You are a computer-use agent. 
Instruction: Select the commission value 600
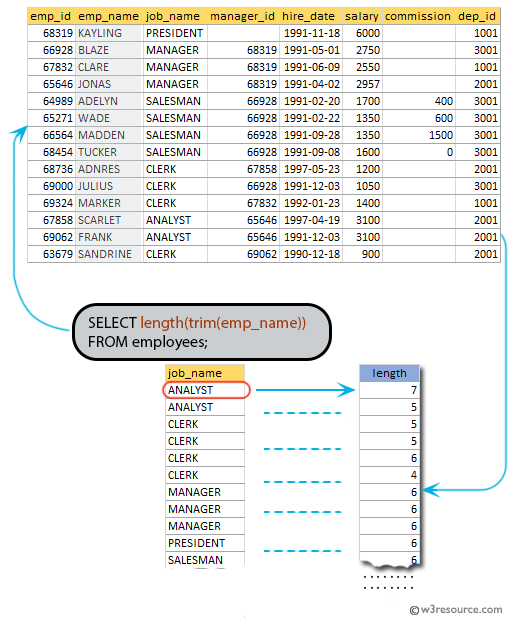(x=418, y=118)
